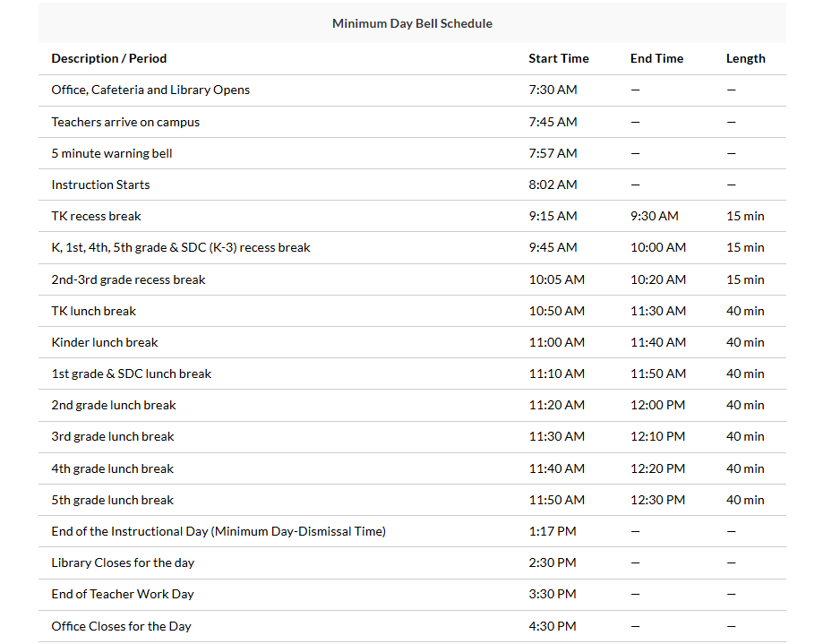The image size is (823, 644).
Task: Click the K, 1st, 4th, 5th grade recess row
Action: coord(181,247)
